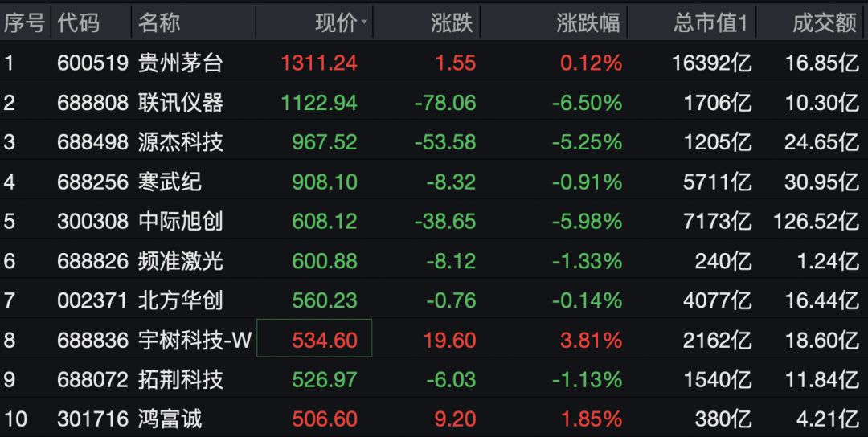Click the change percent 1.85%
This screenshot has height=437, width=868.
(x=592, y=419)
